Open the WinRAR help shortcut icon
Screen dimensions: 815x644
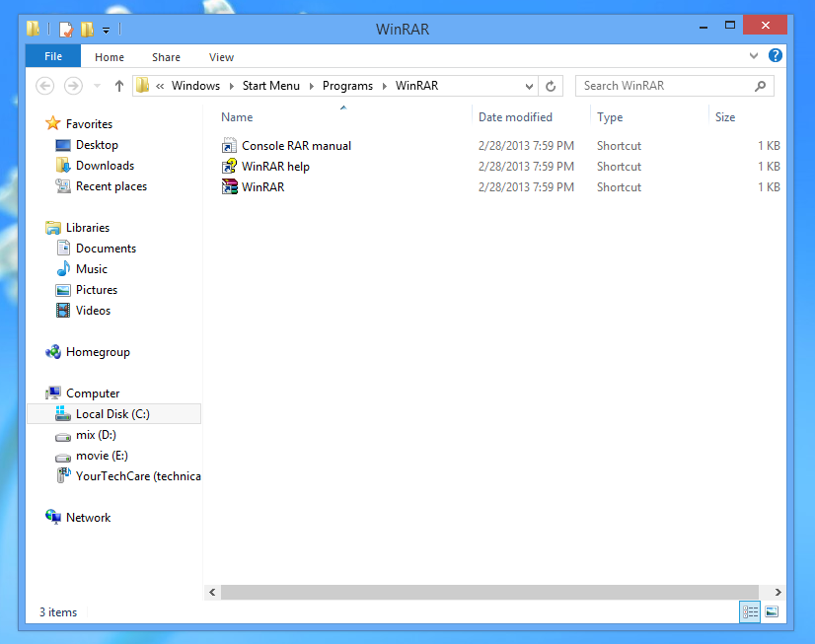[230, 167]
